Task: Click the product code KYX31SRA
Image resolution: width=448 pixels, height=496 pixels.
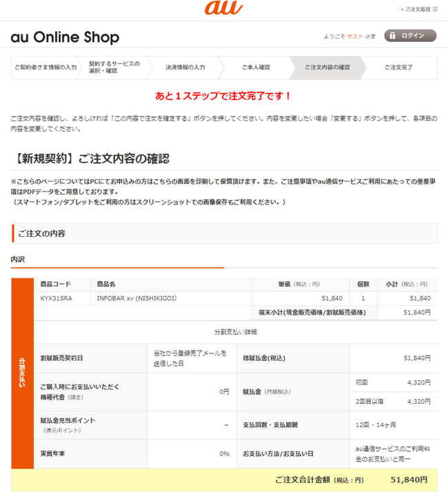Action: 57,298
